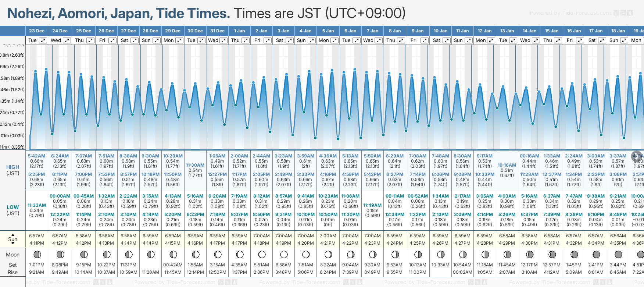Click the expand icon for Sun 28 Dec
Screen dimensions: 644x287
157,40
